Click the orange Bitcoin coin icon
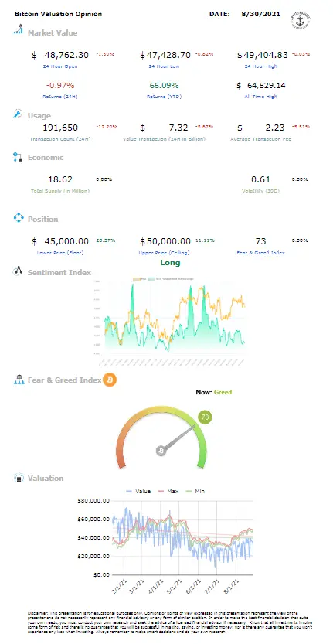The height and width of the screenshot is (644, 333). (110, 380)
